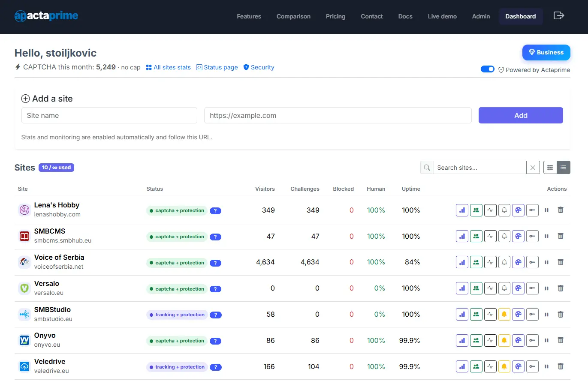
Task: Open the Admin section
Action: click(x=481, y=16)
